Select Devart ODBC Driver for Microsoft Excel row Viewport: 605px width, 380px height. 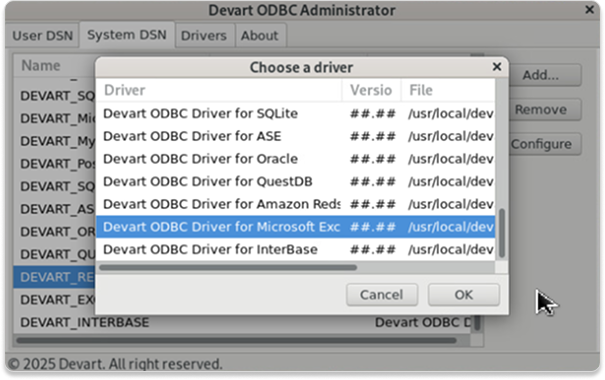point(296,227)
